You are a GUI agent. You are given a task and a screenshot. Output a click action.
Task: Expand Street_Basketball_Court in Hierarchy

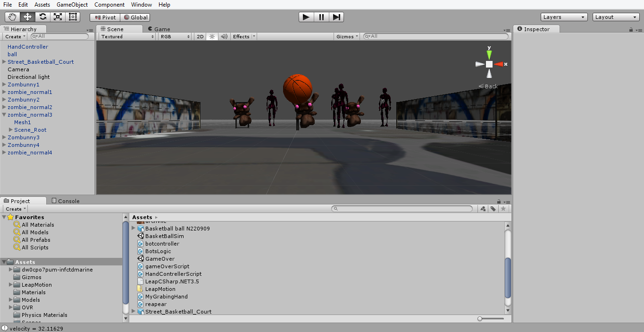[4, 62]
